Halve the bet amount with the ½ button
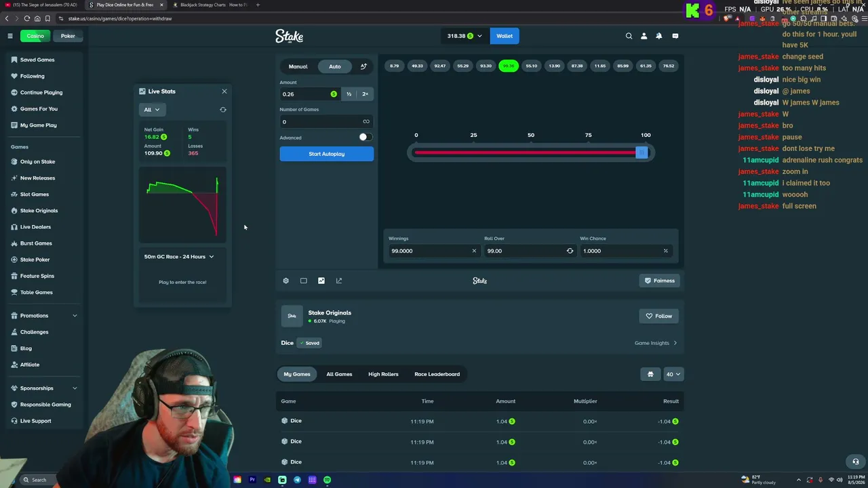 [x=349, y=94]
